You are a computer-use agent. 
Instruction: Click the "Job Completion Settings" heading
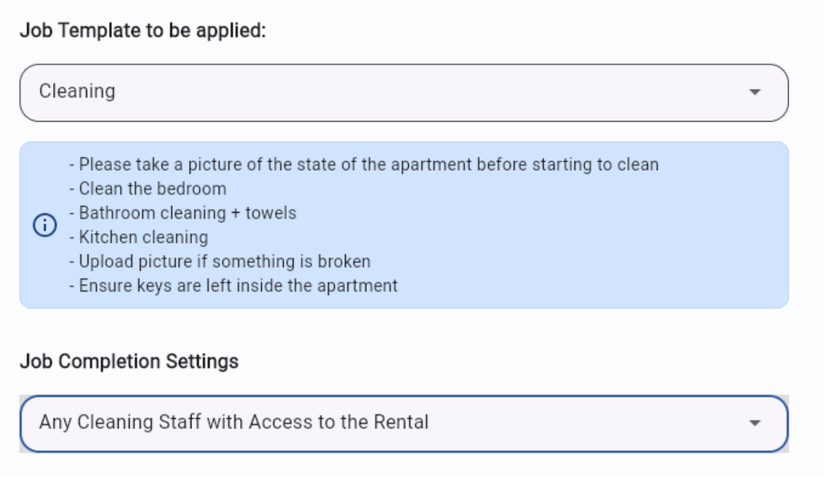[x=129, y=361]
